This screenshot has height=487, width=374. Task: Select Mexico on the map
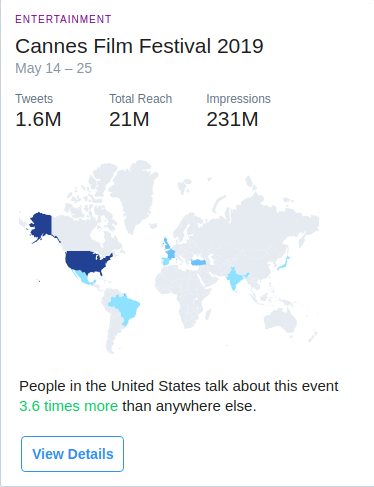point(83,278)
